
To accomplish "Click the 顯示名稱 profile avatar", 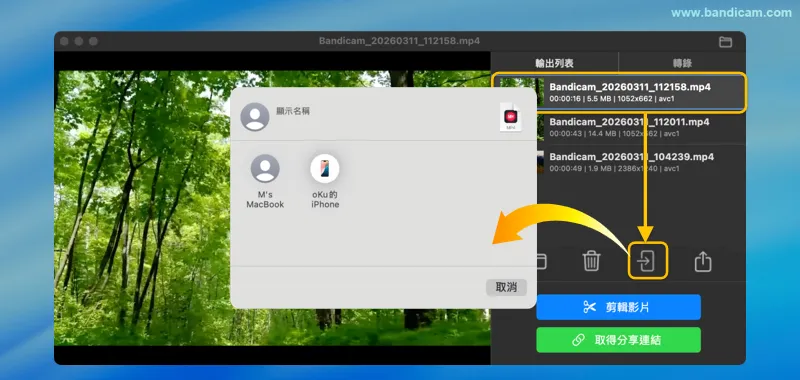I will click(255, 117).
